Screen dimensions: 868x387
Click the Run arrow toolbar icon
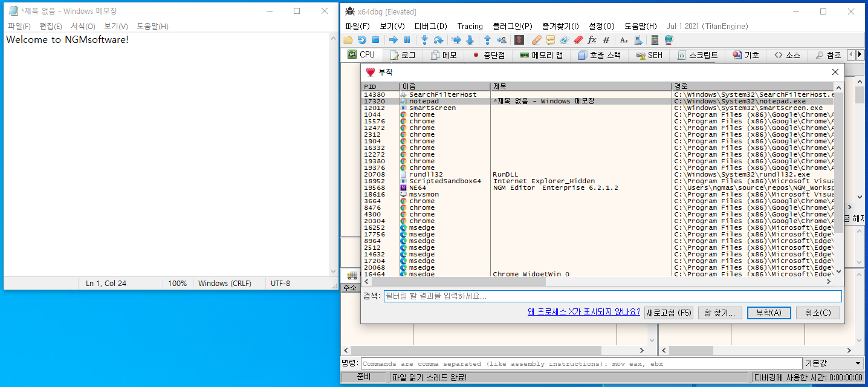click(x=393, y=40)
